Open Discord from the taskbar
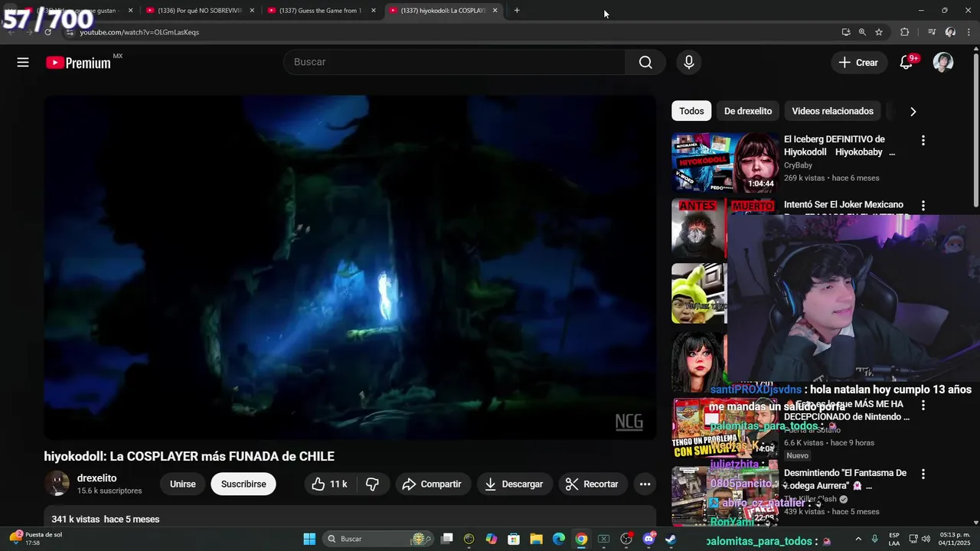The height and width of the screenshot is (551, 980). (x=648, y=539)
